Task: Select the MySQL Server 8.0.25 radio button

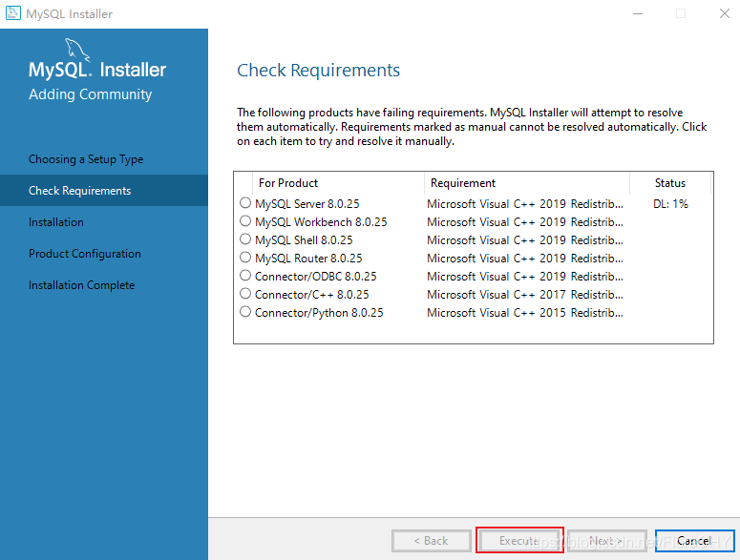Action: (245, 203)
